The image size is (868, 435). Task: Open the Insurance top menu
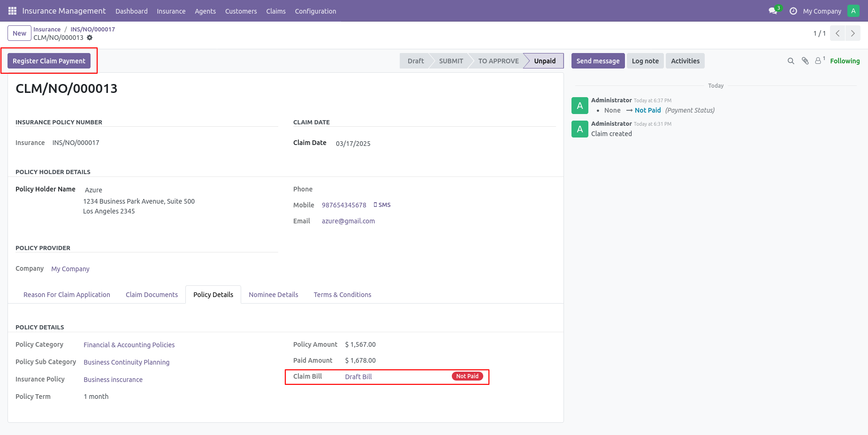tap(171, 11)
